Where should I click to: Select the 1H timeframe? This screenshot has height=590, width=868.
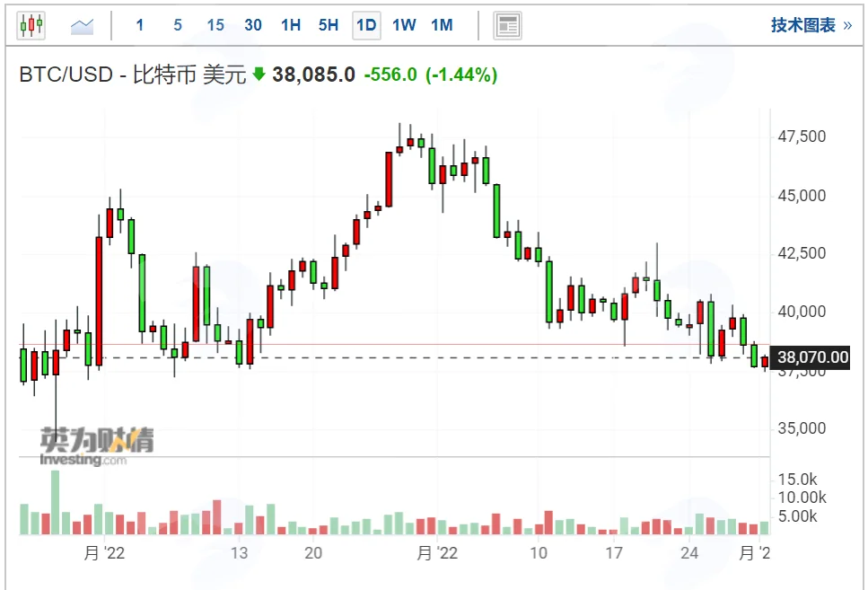(x=291, y=25)
